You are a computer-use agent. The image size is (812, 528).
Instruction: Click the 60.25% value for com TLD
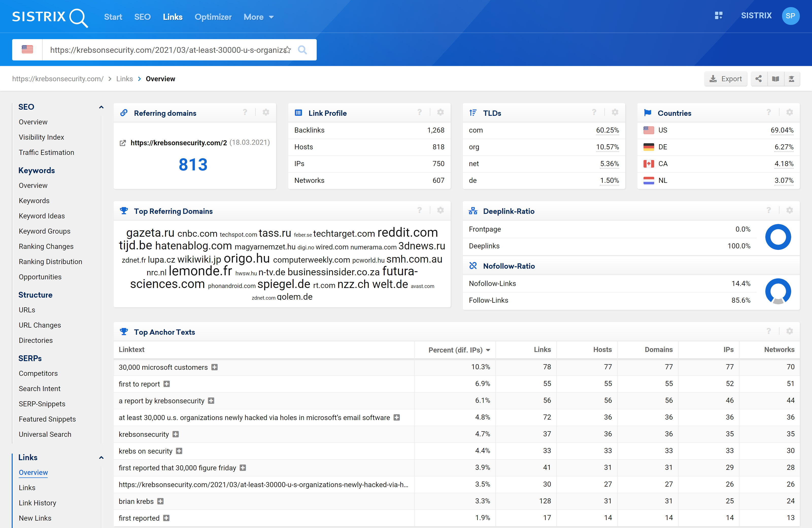(607, 130)
